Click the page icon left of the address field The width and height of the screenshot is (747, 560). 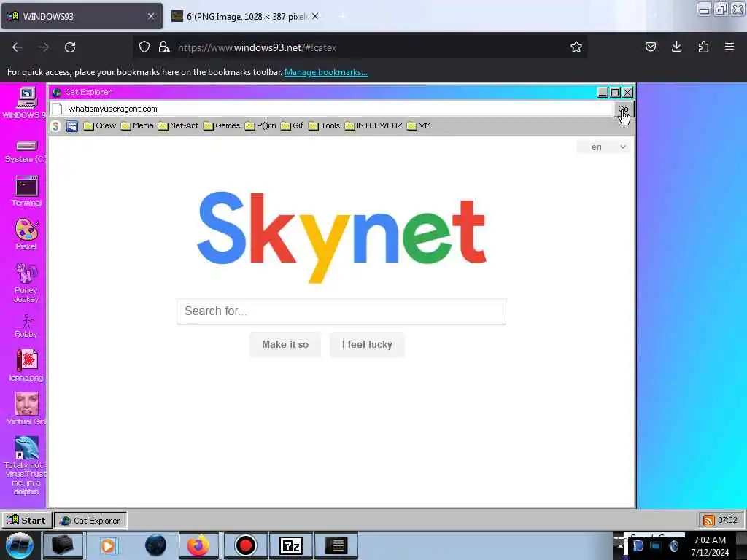coord(57,109)
